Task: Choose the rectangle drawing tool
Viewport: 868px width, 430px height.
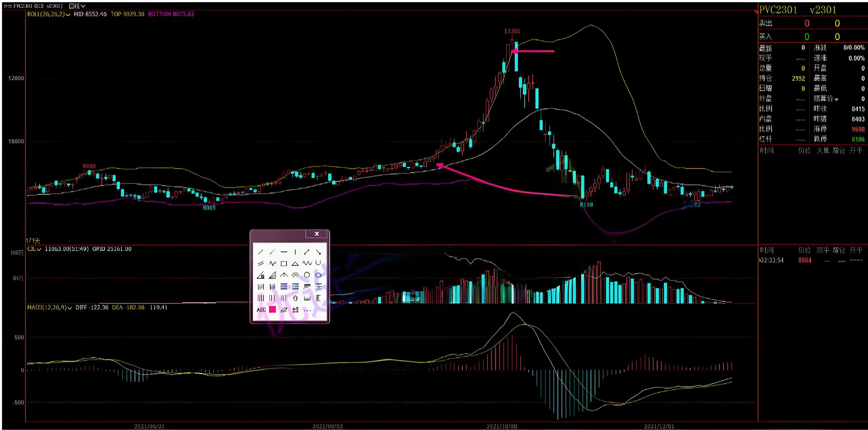Action: pos(284,263)
